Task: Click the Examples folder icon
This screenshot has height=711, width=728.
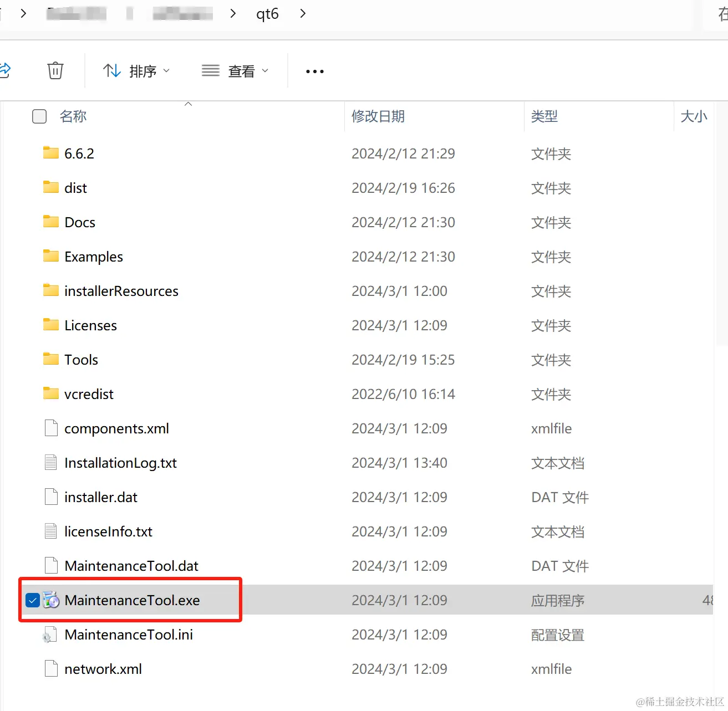Action: click(51, 256)
